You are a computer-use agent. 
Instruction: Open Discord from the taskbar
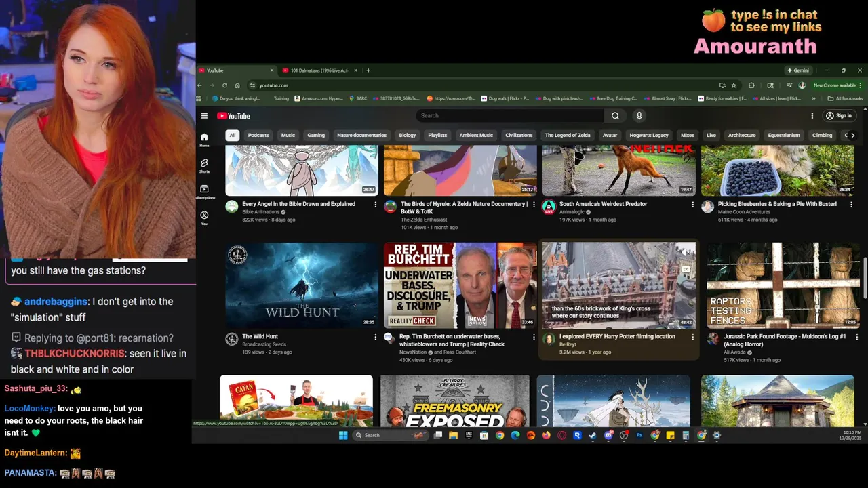[x=608, y=435]
